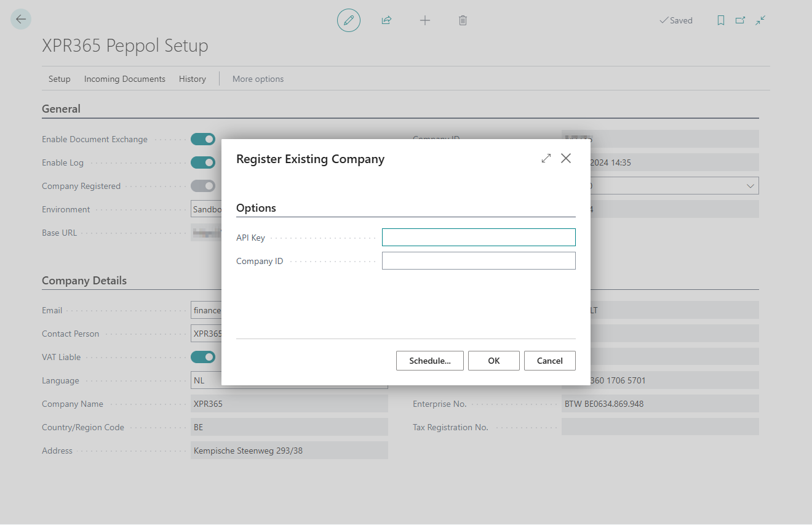Toggle the Enable Log switch
This screenshot has width=812, height=525.
click(203, 162)
